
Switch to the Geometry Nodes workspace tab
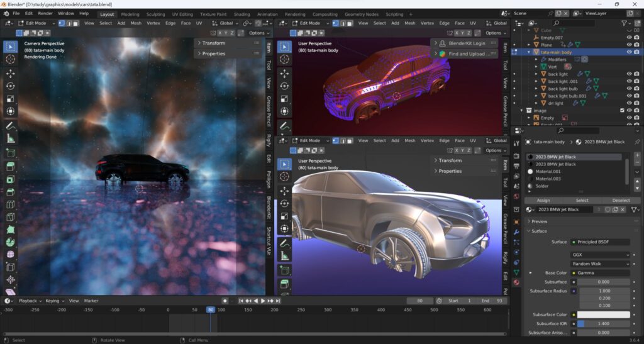click(x=362, y=14)
